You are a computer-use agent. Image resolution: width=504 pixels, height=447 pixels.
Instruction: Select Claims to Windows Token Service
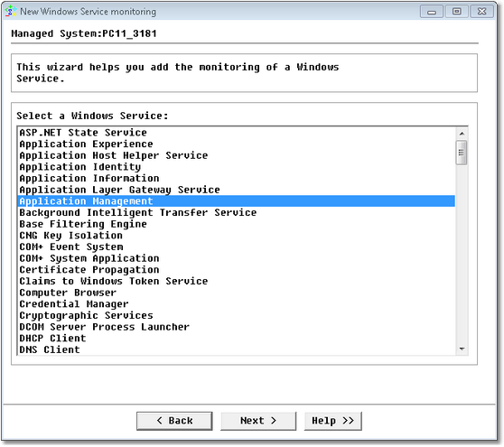[237, 281]
